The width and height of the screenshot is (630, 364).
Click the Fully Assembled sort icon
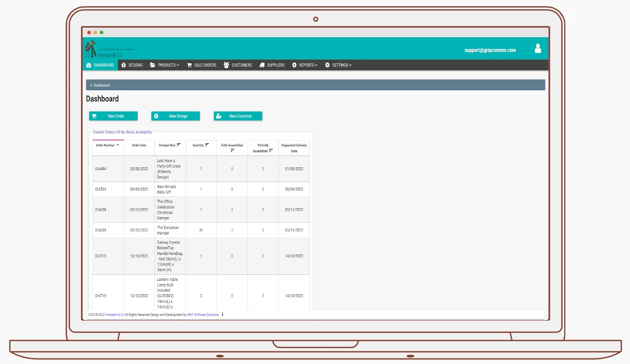(232, 151)
